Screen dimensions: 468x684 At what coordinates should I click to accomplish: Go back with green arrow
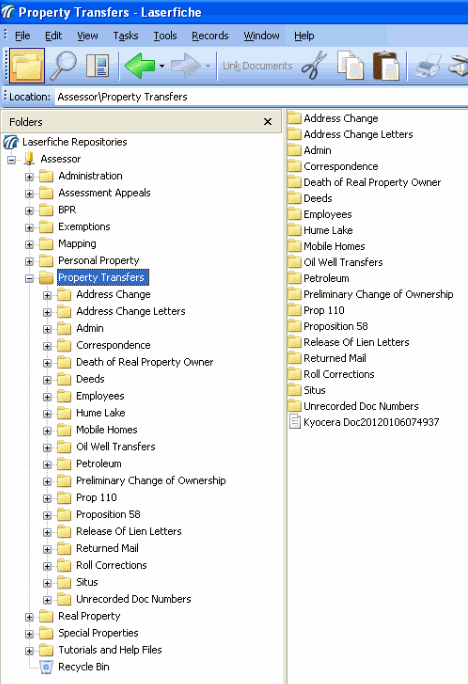click(140, 66)
